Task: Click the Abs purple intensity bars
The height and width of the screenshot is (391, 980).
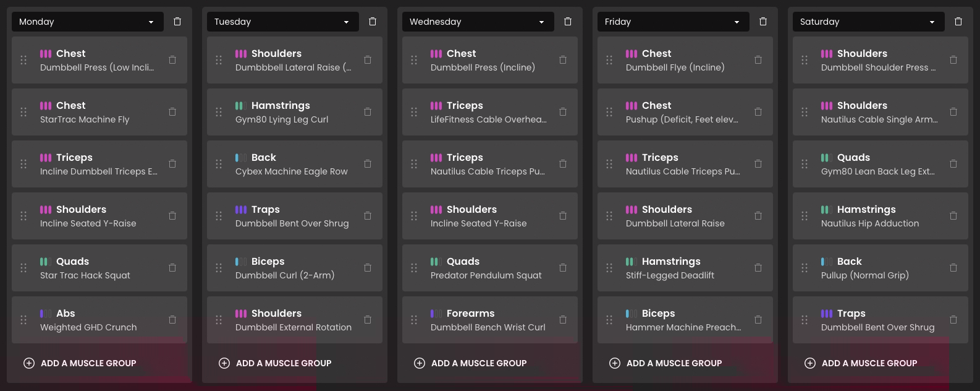Action: click(46, 314)
